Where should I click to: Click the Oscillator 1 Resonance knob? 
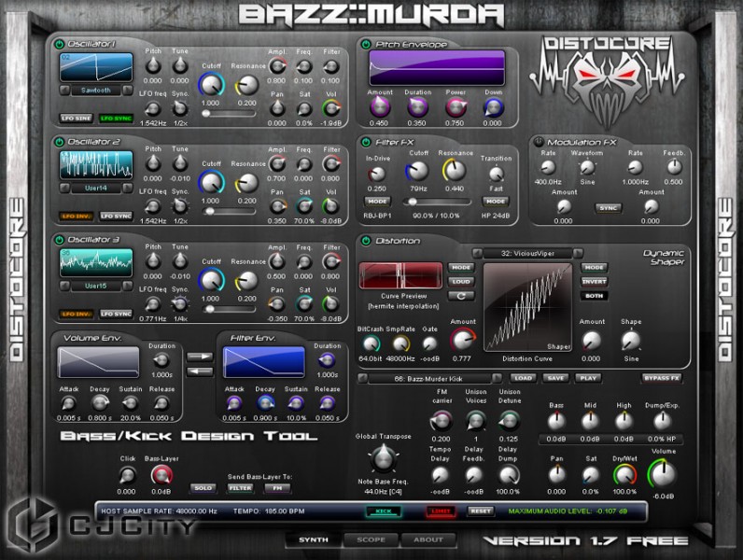click(x=246, y=85)
